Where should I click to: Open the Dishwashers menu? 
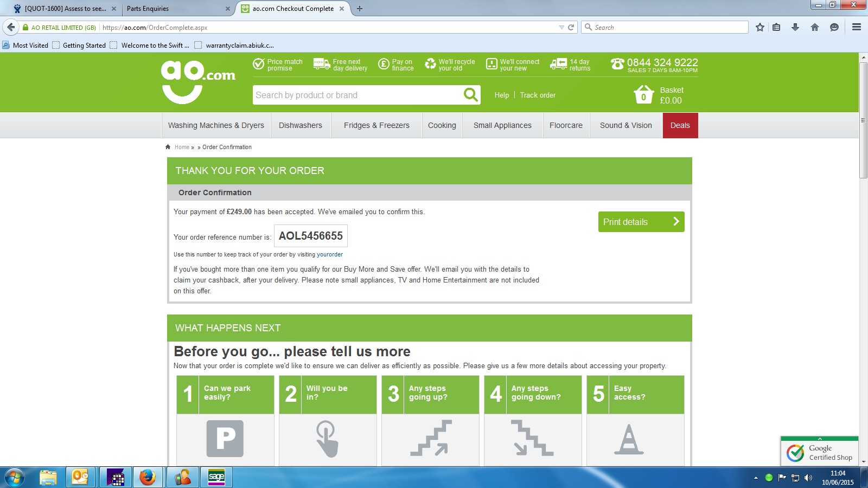301,125
